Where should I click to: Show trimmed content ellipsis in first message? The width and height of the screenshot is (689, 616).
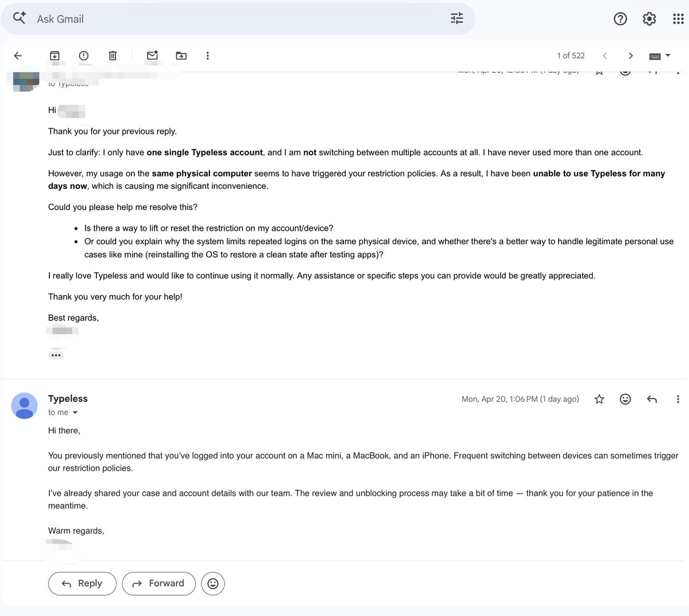[x=56, y=355]
